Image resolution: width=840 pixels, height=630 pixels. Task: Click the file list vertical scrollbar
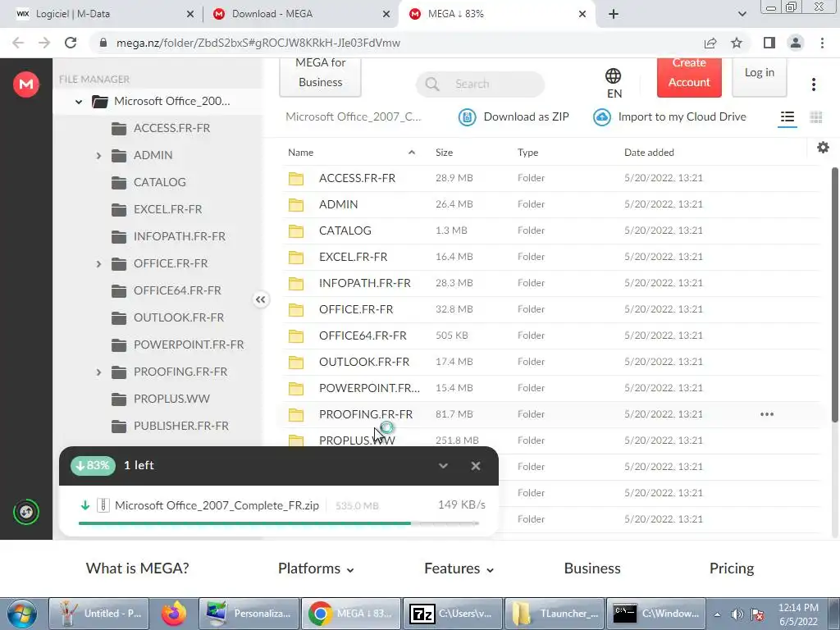point(834,294)
